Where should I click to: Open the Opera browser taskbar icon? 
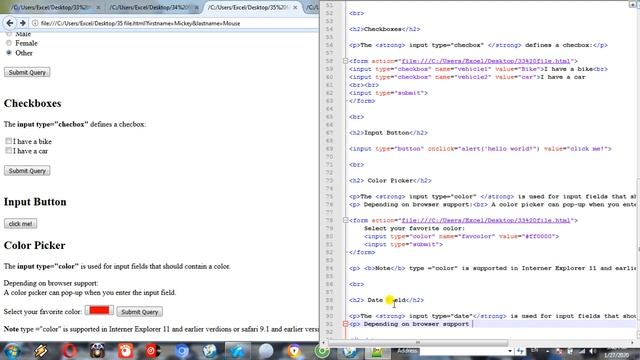tap(69, 351)
